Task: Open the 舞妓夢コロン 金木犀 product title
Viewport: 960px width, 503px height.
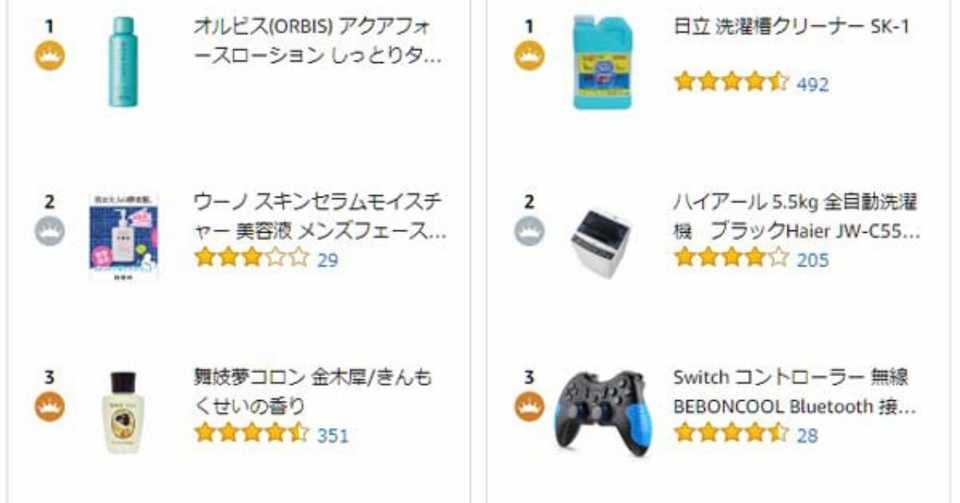Action: (x=312, y=392)
